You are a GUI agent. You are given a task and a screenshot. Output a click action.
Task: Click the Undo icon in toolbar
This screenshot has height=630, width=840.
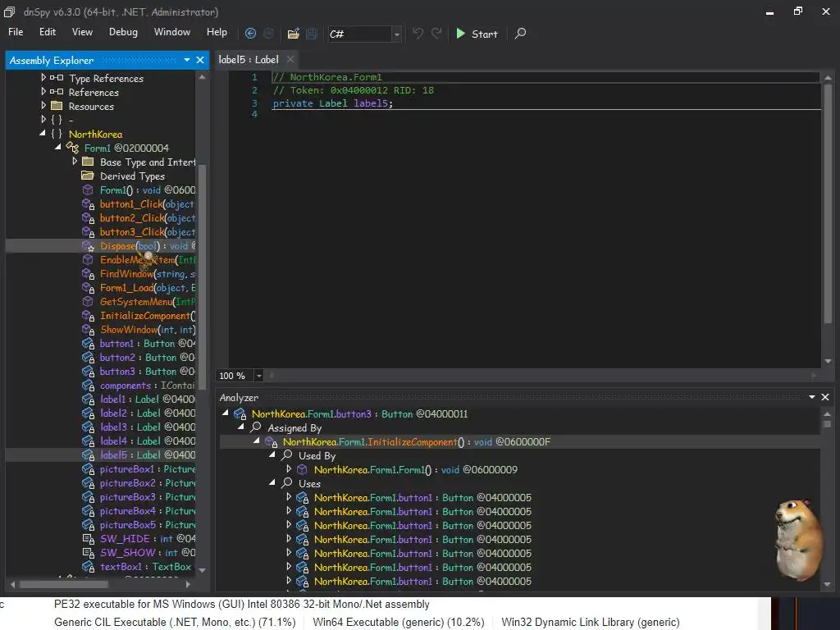point(418,34)
